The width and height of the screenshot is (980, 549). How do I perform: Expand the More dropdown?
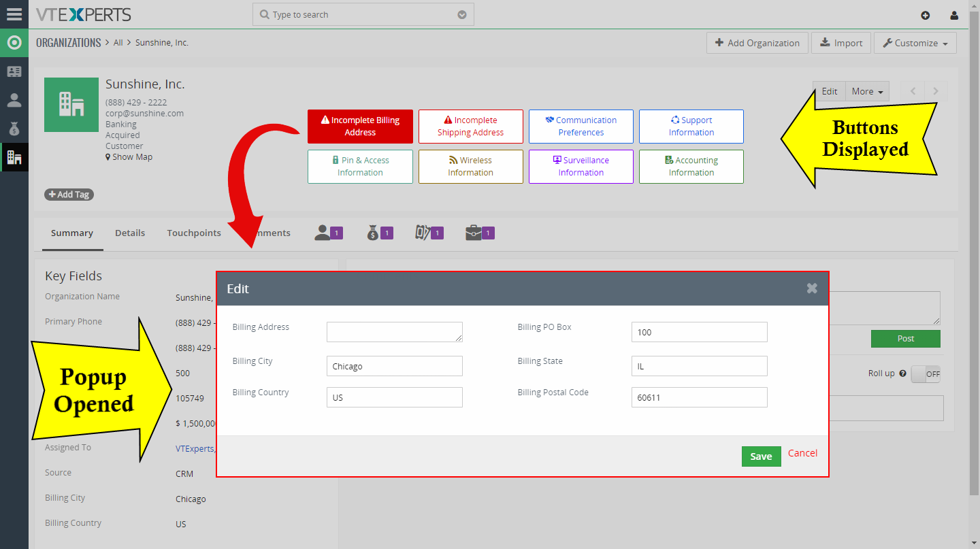tap(867, 91)
